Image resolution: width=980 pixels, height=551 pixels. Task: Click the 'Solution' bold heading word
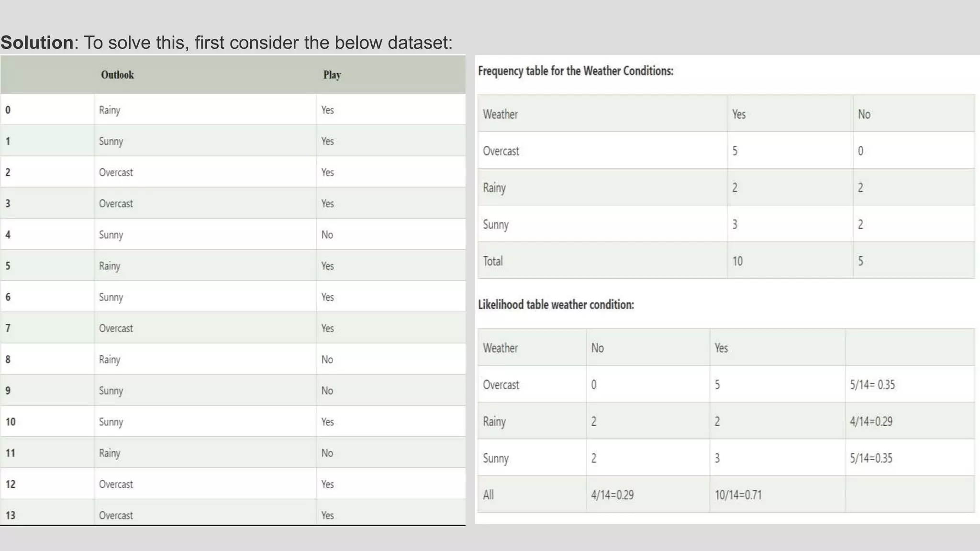click(x=37, y=43)
